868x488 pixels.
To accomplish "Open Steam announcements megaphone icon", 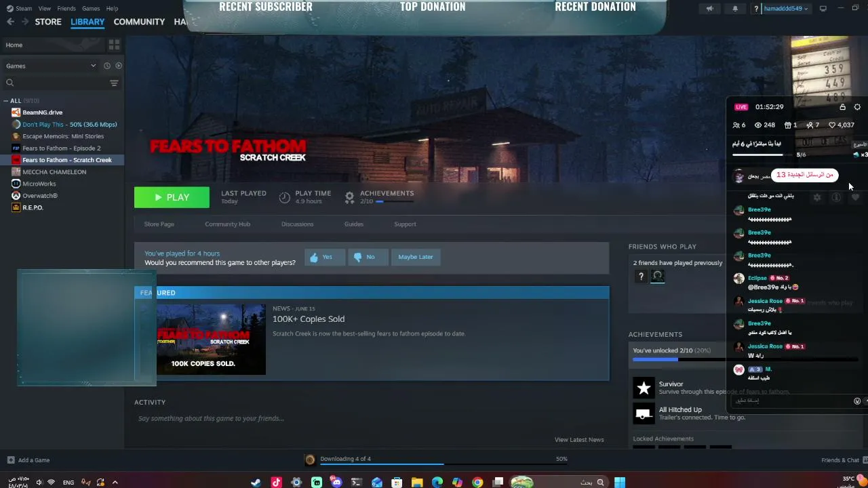I will (710, 9).
